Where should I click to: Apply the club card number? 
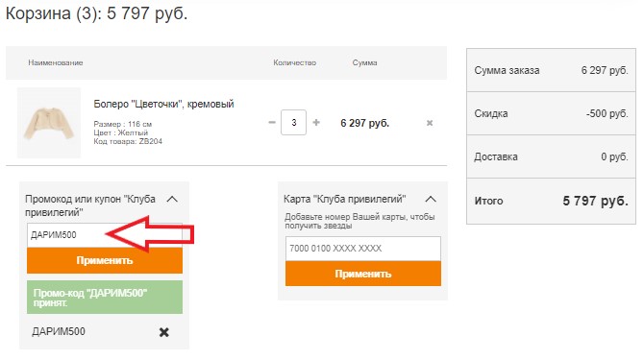pos(363,274)
